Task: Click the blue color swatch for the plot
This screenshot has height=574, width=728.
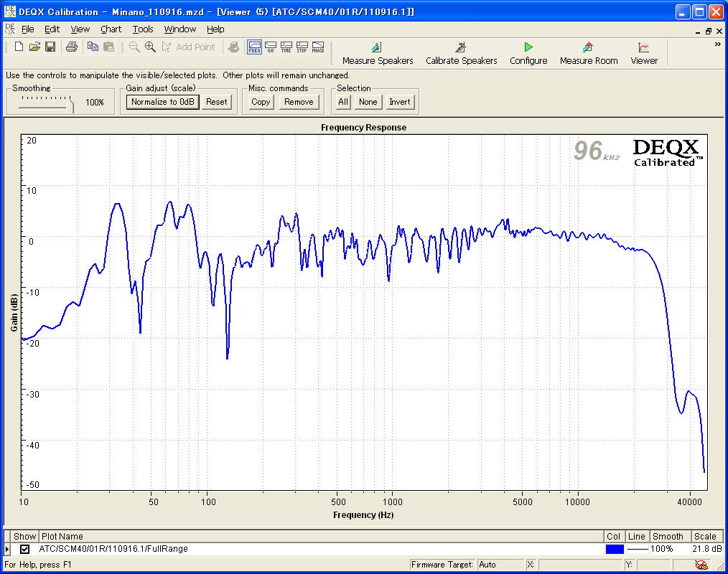Action: (x=615, y=549)
